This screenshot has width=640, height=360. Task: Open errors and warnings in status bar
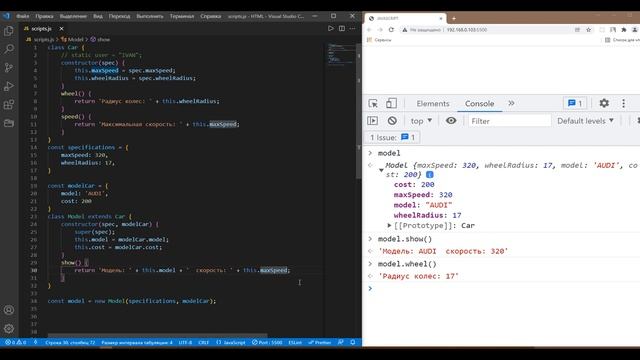(16, 342)
